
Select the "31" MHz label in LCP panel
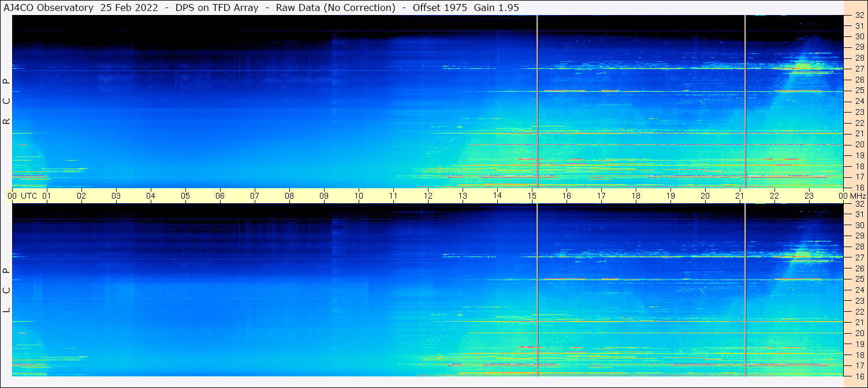point(859,215)
